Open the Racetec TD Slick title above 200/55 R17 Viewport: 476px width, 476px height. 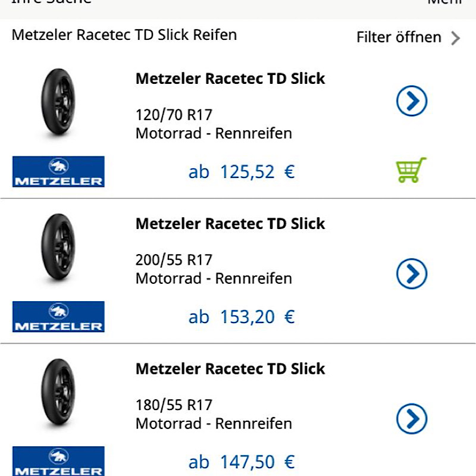point(230,224)
